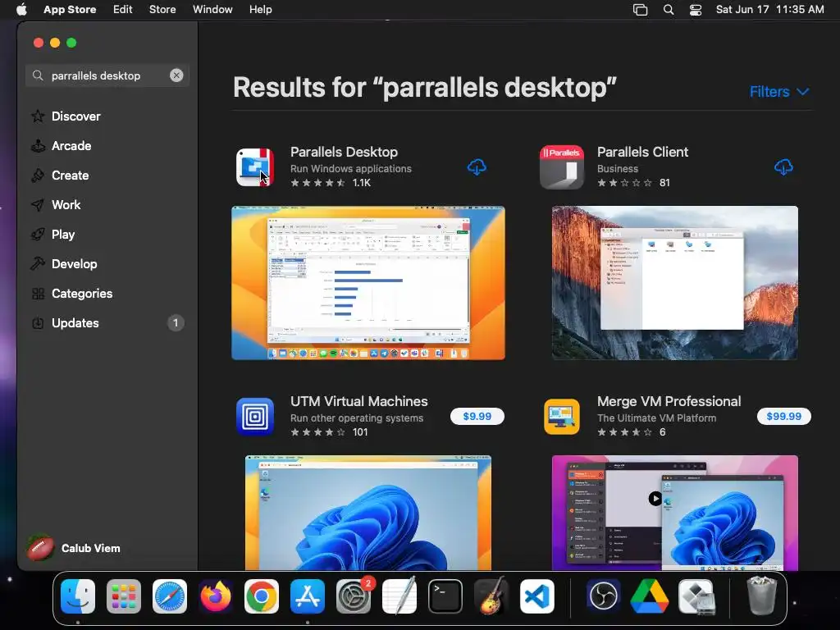Open Spotlight search in the menu bar
This screenshot has height=630, width=840.
point(668,10)
